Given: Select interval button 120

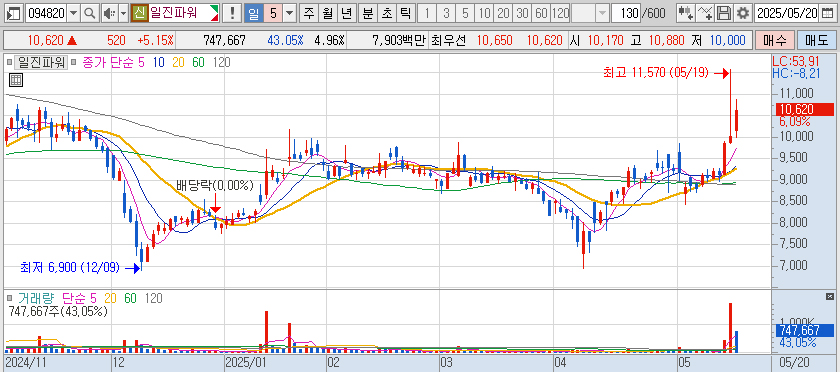Looking at the screenshot, I should pos(560,13).
